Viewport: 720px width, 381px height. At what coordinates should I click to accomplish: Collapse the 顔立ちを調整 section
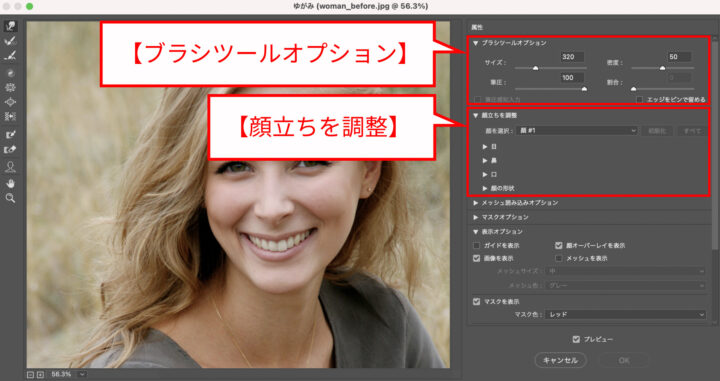point(476,116)
